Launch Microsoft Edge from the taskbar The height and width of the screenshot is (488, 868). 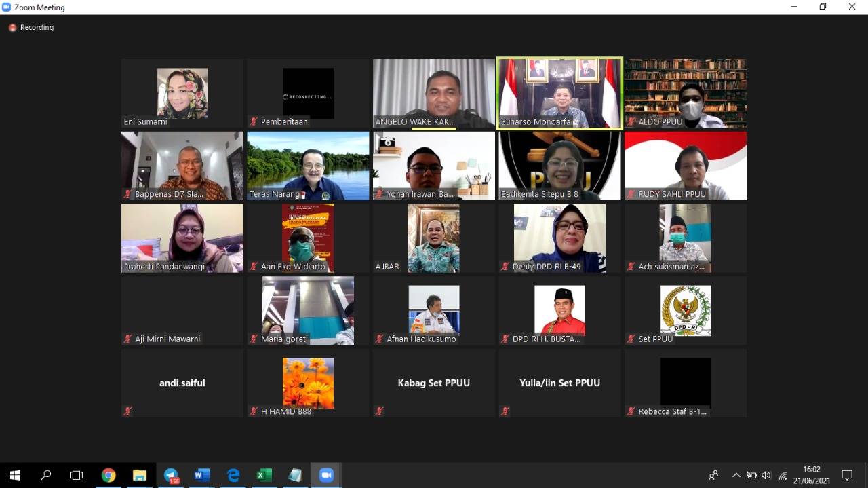click(233, 475)
